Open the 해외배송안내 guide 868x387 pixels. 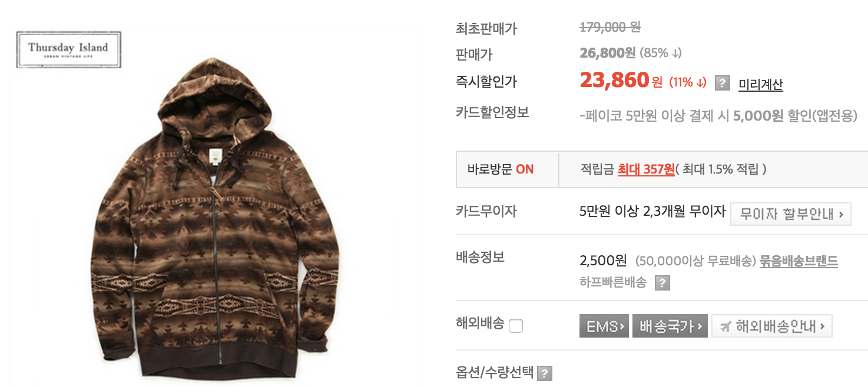(x=772, y=326)
